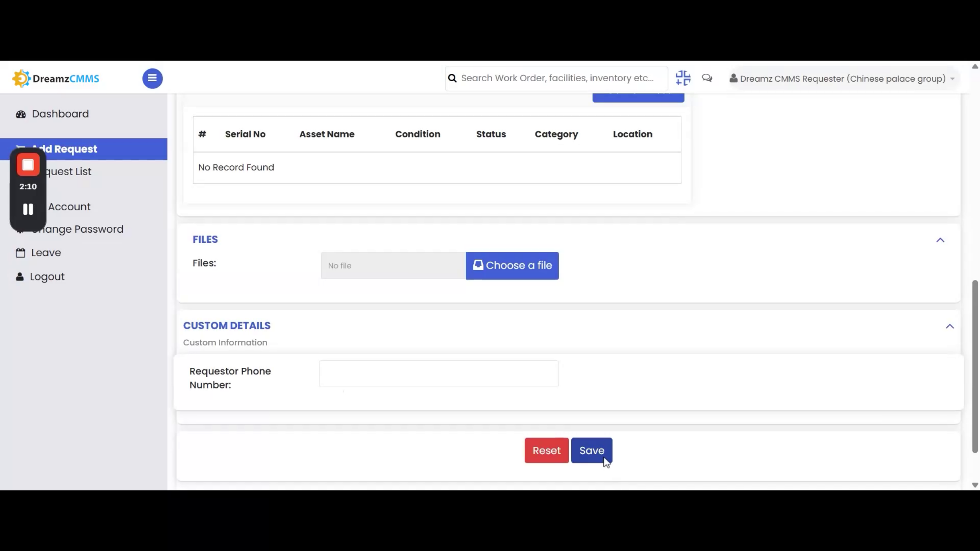Click the Category column header
The image size is (980, 551).
(x=556, y=134)
